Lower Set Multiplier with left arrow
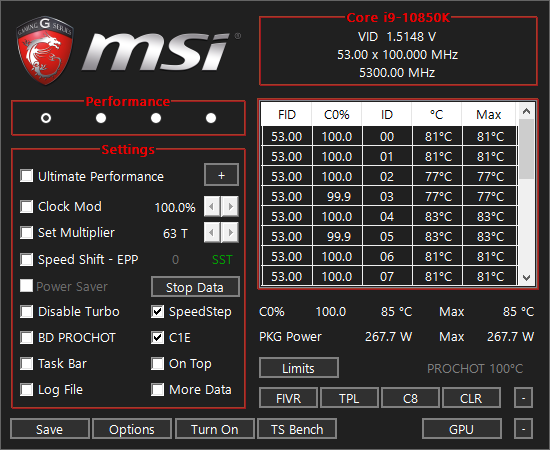The width and height of the screenshot is (550, 450). [212, 232]
